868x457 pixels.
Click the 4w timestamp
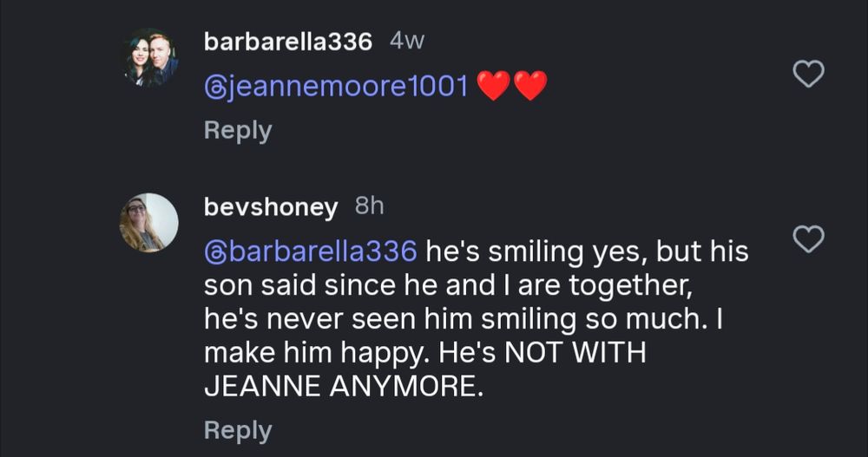tap(407, 42)
